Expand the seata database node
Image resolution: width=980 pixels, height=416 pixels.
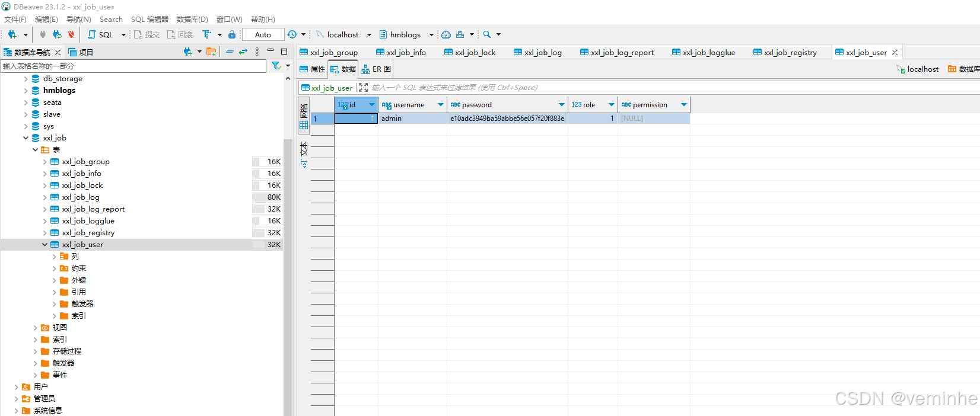click(26, 103)
